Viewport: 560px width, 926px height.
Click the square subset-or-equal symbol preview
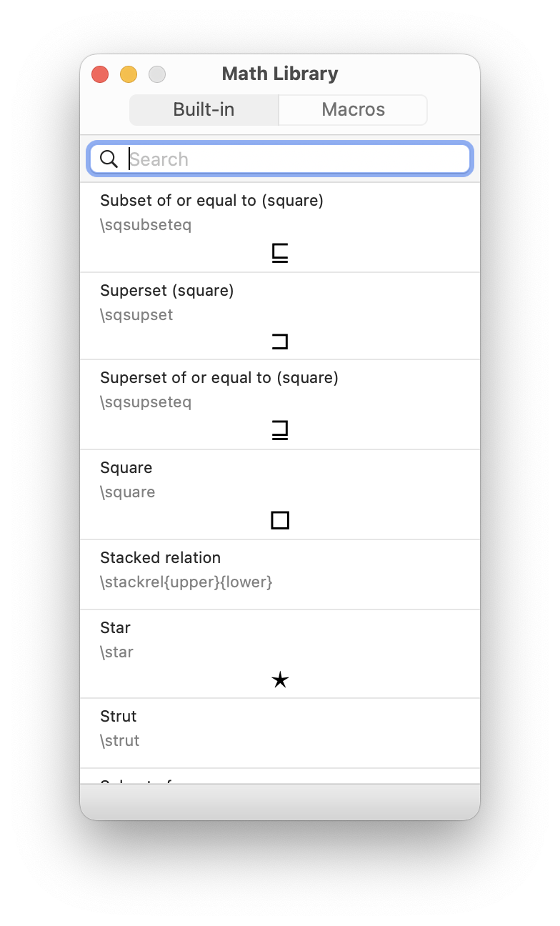[x=280, y=254]
